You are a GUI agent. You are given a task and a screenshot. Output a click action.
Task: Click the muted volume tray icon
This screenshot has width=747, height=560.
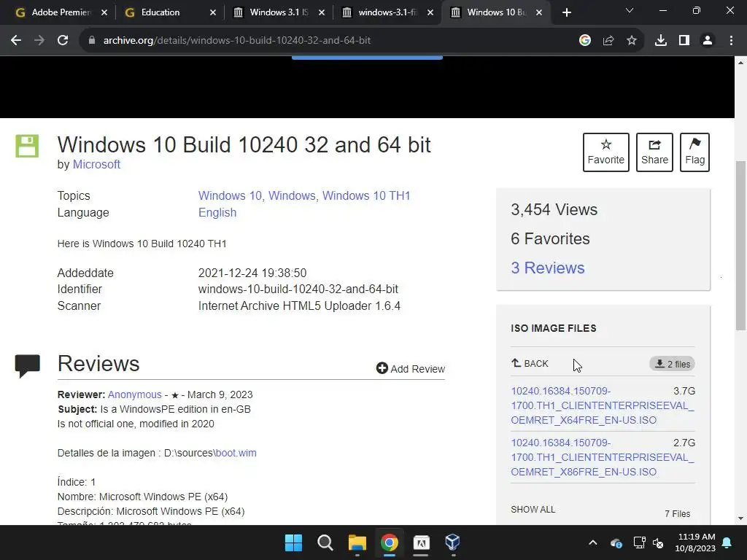pyautogui.click(x=658, y=542)
